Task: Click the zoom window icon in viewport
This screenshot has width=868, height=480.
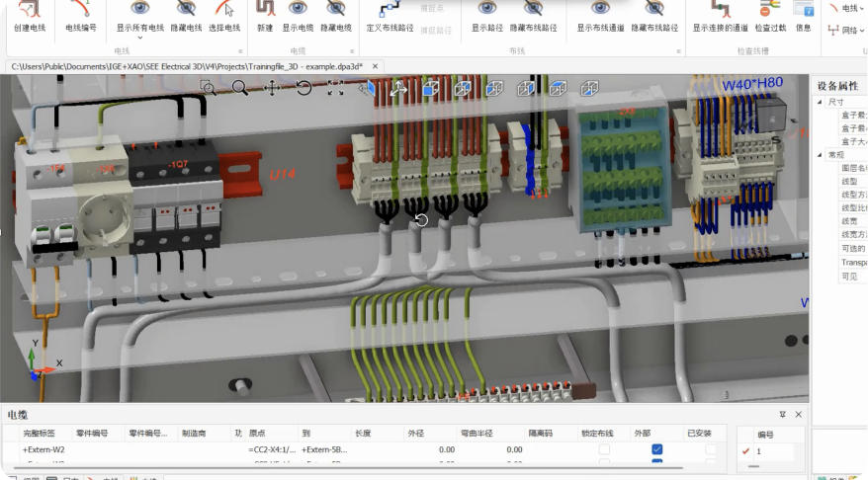Action: coord(208,87)
